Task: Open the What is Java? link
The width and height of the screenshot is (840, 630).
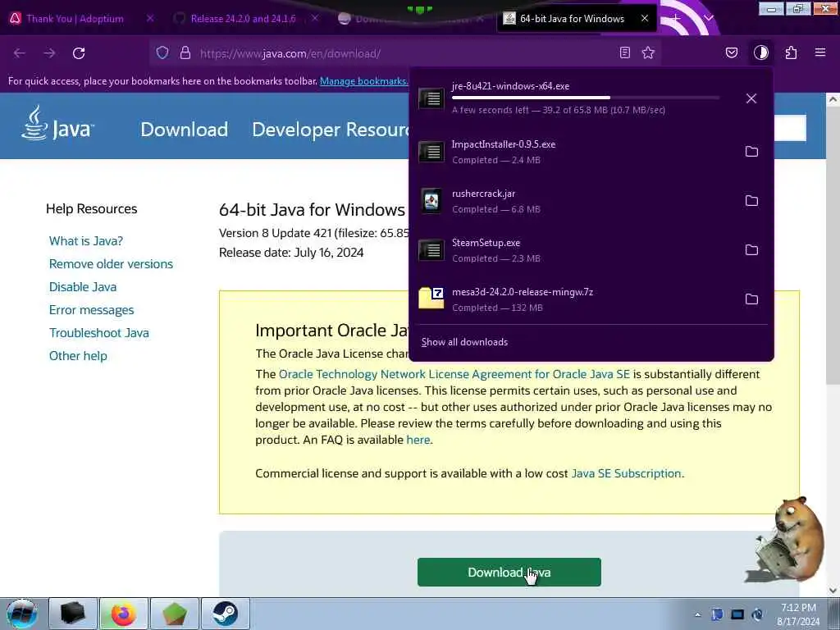Action: click(85, 241)
